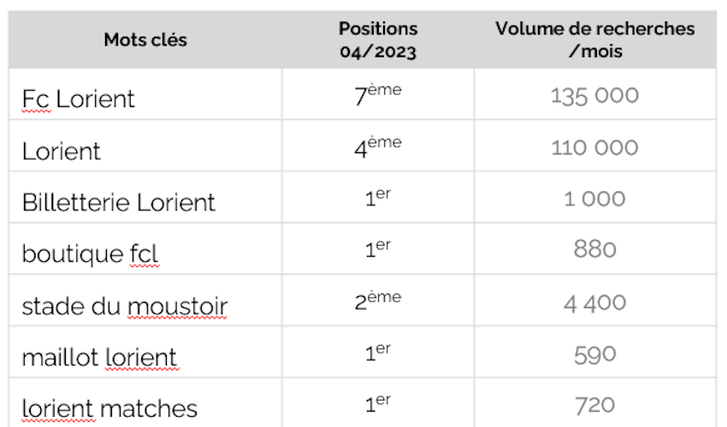Click the "boutique fcl" keyword cell
Screen dimensions: 727x427
tap(90, 254)
